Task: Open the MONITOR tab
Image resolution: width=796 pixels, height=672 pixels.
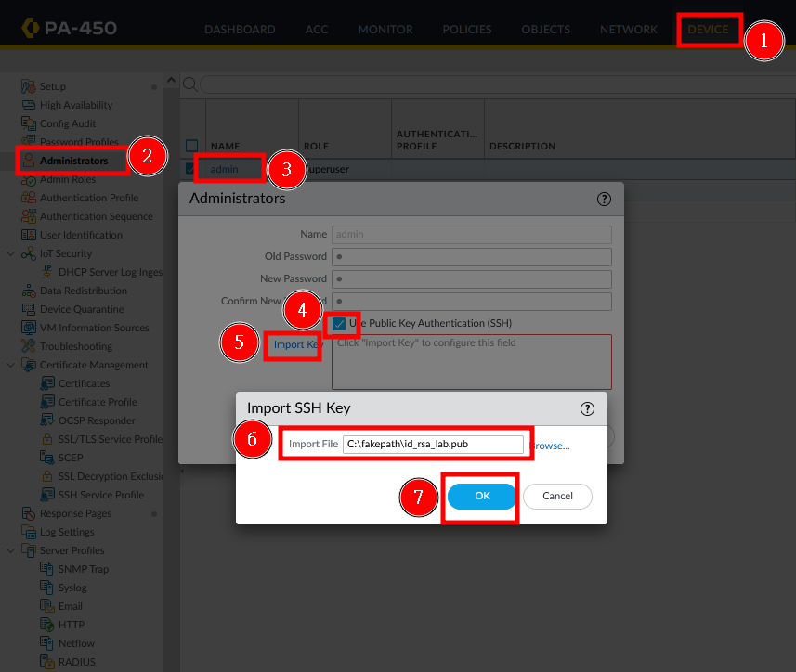Action: (385, 30)
